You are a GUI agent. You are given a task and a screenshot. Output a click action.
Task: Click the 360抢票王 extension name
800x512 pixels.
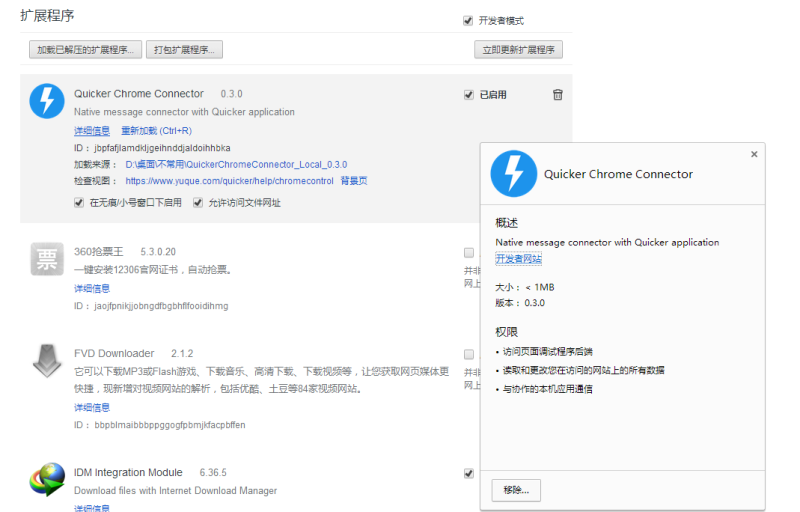pyautogui.click(x=98, y=252)
